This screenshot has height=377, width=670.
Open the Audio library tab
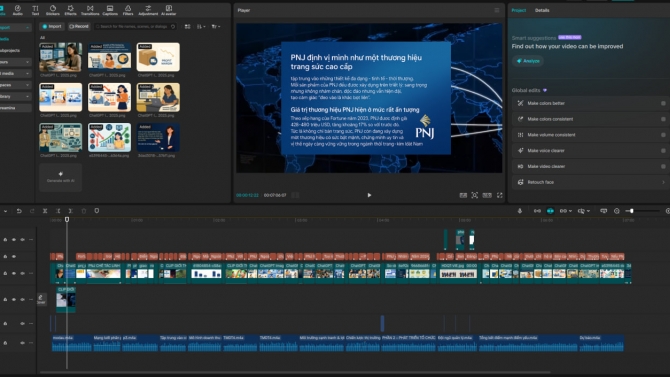point(18,10)
